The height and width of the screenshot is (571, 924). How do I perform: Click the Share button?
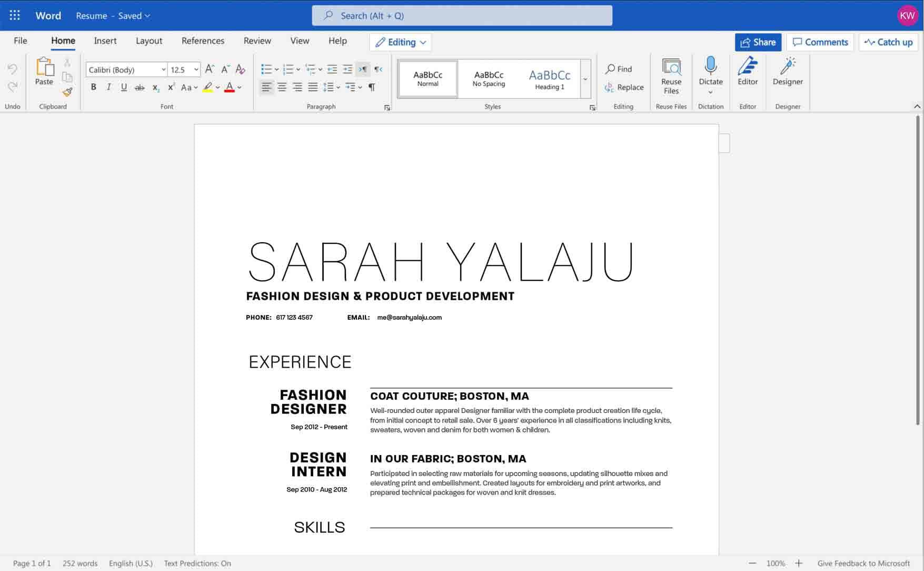point(758,42)
